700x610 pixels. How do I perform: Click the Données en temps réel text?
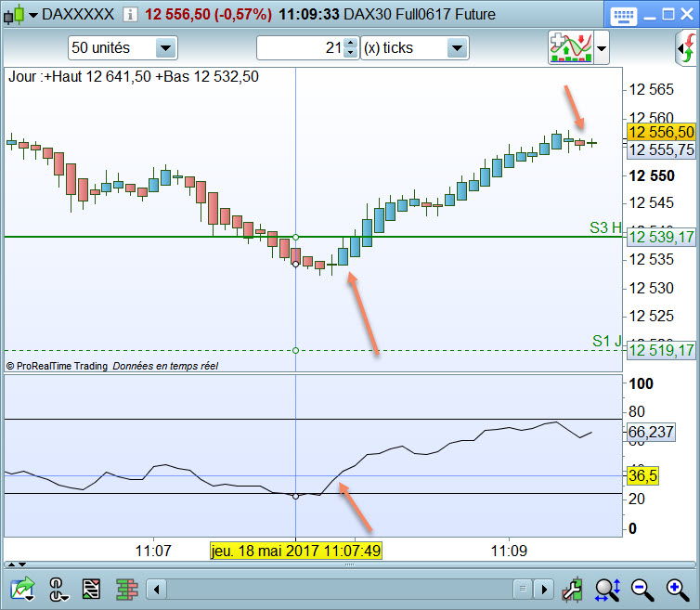pos(165,366)
